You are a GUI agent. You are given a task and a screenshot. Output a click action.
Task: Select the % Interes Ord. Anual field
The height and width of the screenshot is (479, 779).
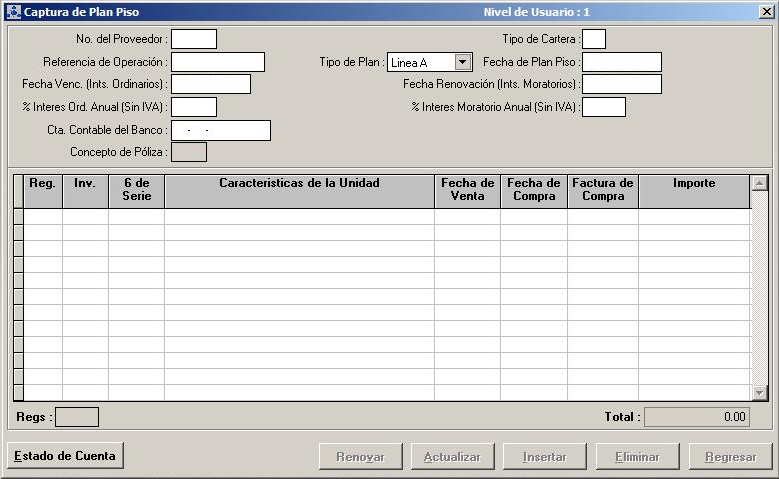tap(193, 107)
